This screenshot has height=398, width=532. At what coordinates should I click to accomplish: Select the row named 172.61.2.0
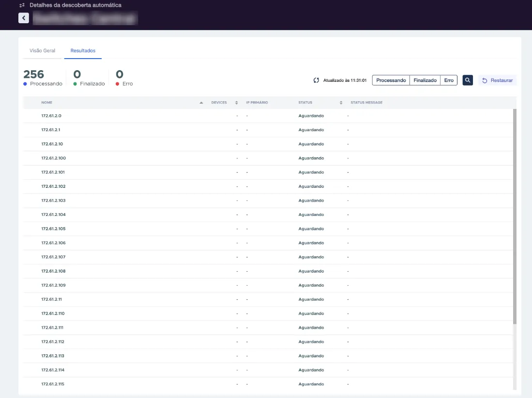[268, 116]
